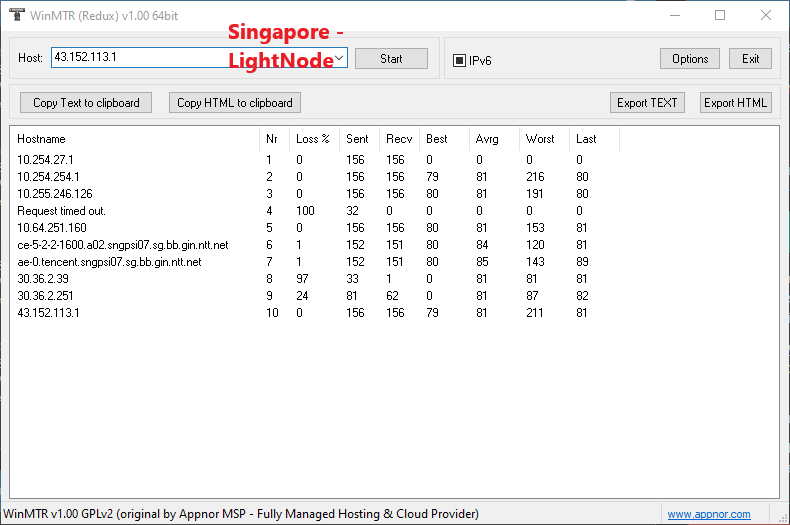Click Loss value 100 in hop 4
The image size is (790, 525).
click(305, 211)
